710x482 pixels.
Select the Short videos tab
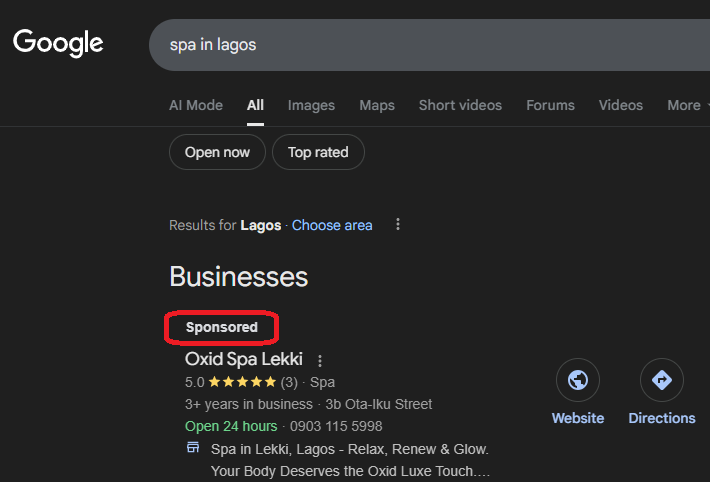(x=460, y=105)
